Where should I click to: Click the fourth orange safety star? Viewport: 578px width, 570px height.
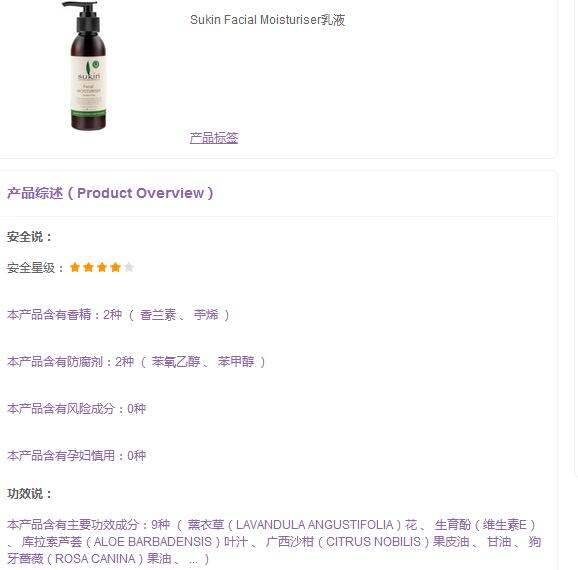coord(115,267)
